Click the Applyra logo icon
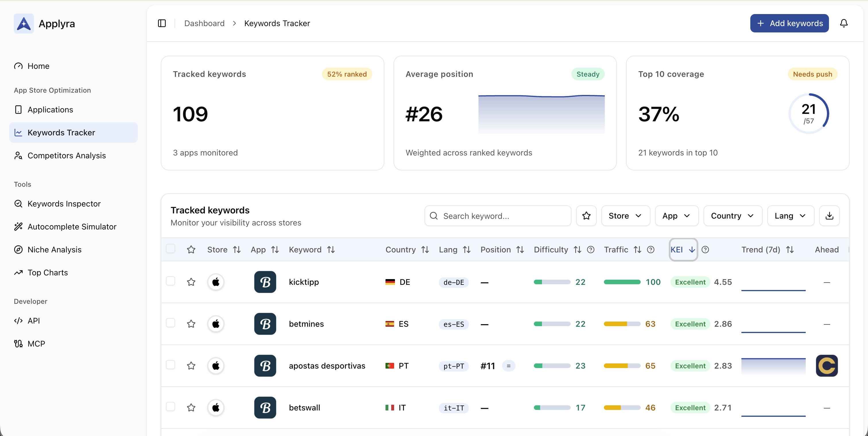The height and width of the screenshot is (436, 868). coord(24,23)
